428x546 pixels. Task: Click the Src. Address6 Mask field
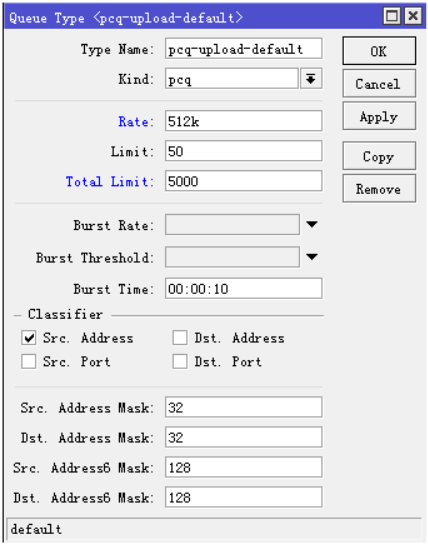coord(243,467)
